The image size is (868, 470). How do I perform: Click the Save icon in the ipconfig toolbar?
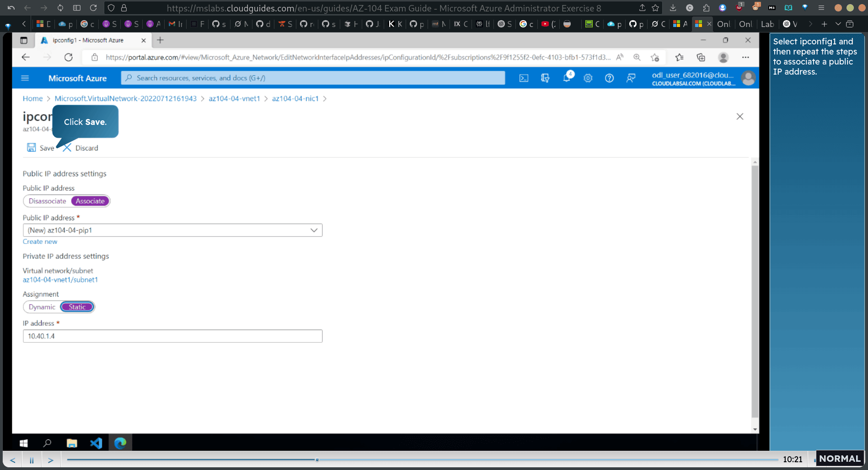coord(31,147)
